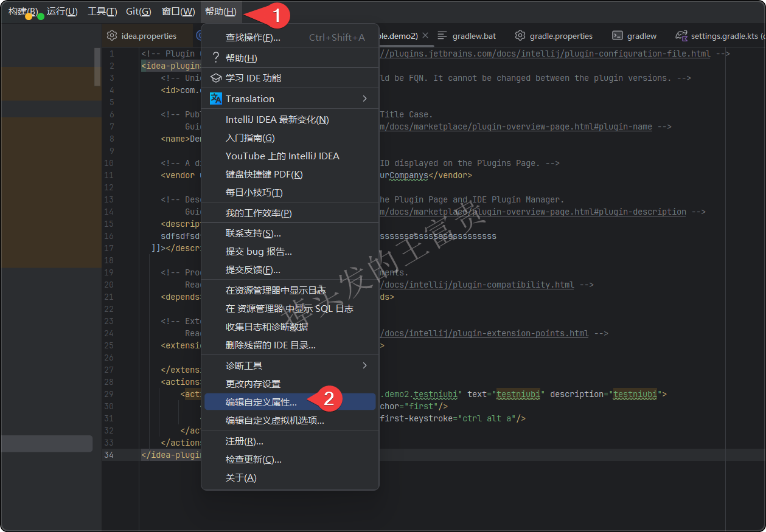766x532 pixels.
Task: Open plugin-compatibility.html link
Action: point(477,285)
